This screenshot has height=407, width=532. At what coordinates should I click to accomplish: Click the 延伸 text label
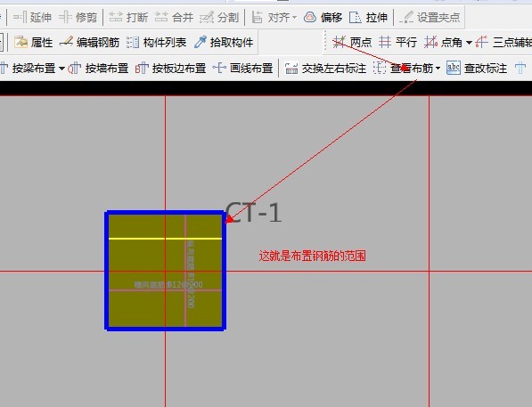[41, 17]
